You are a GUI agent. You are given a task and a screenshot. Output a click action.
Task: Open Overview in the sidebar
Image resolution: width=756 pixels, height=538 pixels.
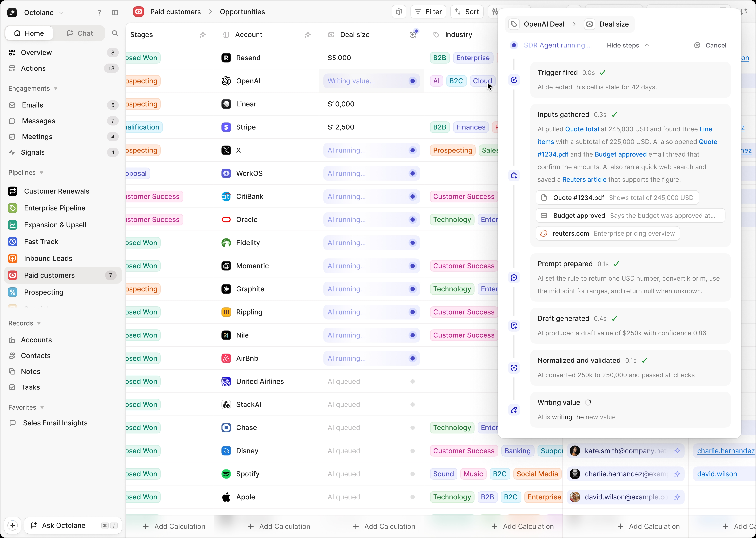pos(63,53)
